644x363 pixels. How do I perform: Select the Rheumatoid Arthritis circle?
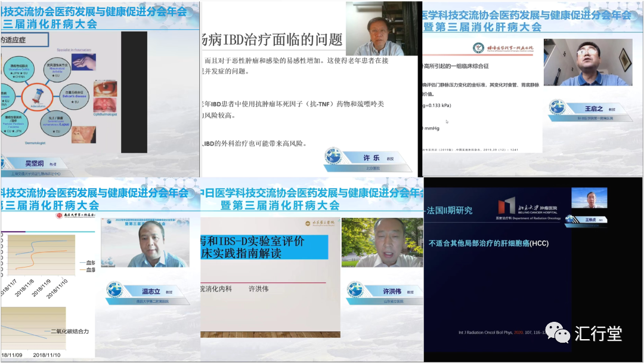click(x=57, y=70)
